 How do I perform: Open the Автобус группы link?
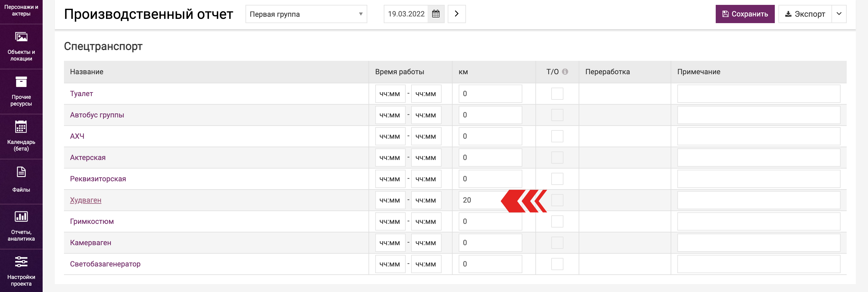coord(97,115)
